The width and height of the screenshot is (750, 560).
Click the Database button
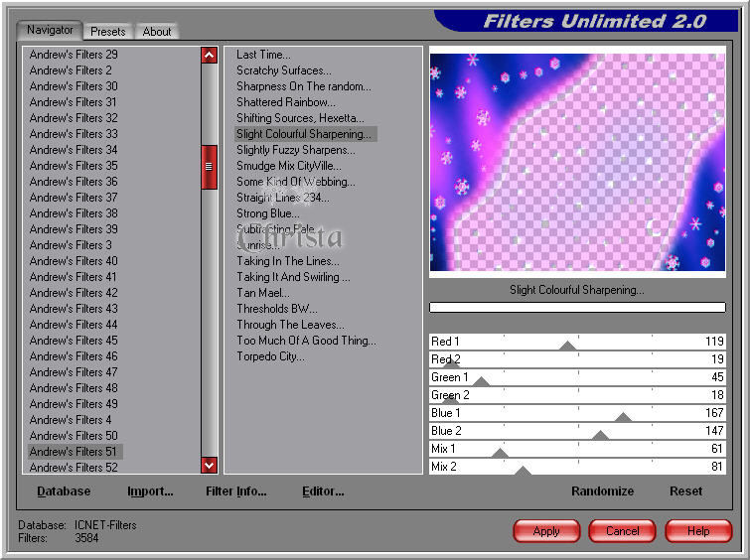pyautogui.click(x=64, y=491)
